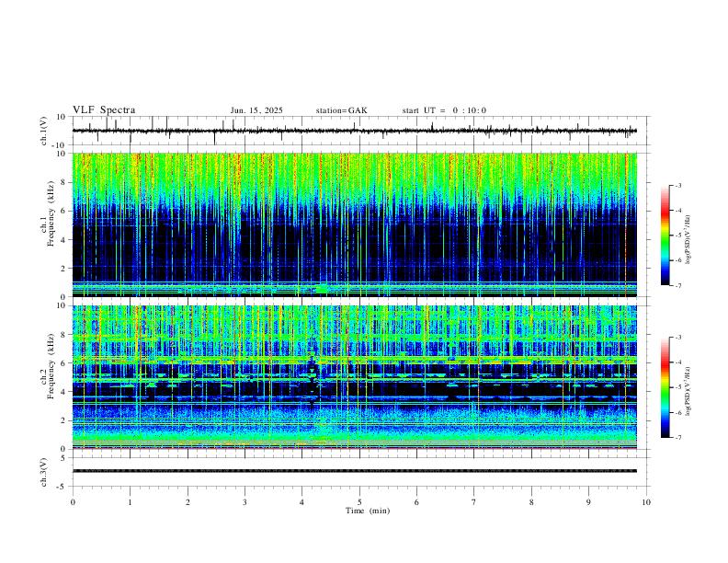Click the final time axis tick label "10"

[x=646, y=502]
